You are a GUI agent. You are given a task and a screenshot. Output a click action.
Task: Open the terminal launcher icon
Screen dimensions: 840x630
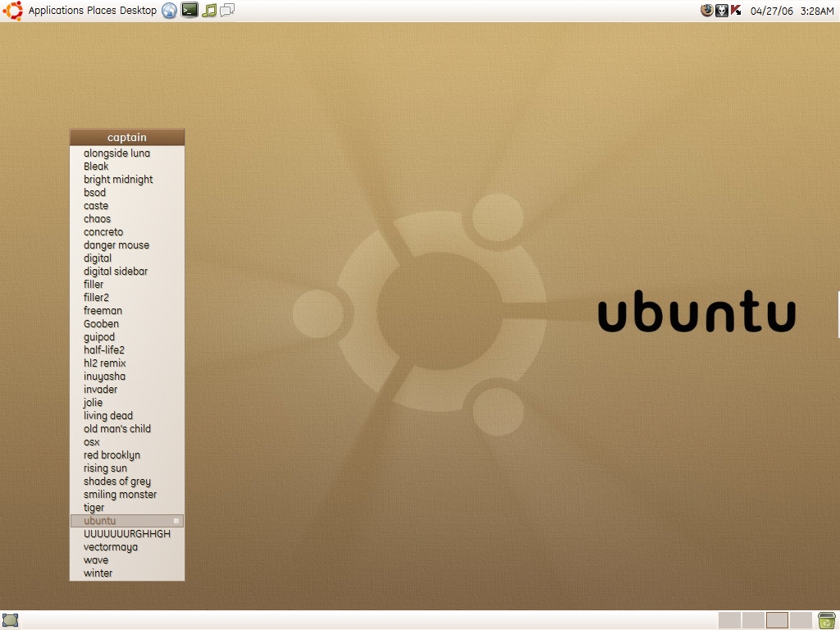click(189, 10)
